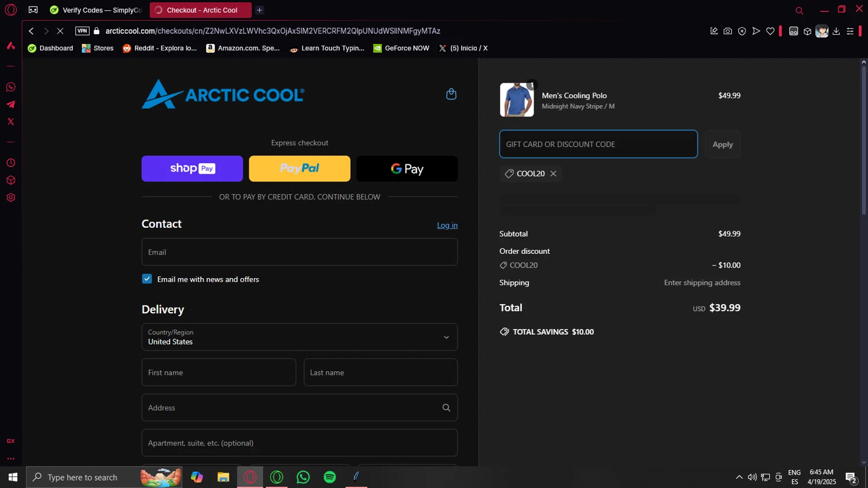
Task: Open the Reddit bookmark
Action: [x=160, y=48]
